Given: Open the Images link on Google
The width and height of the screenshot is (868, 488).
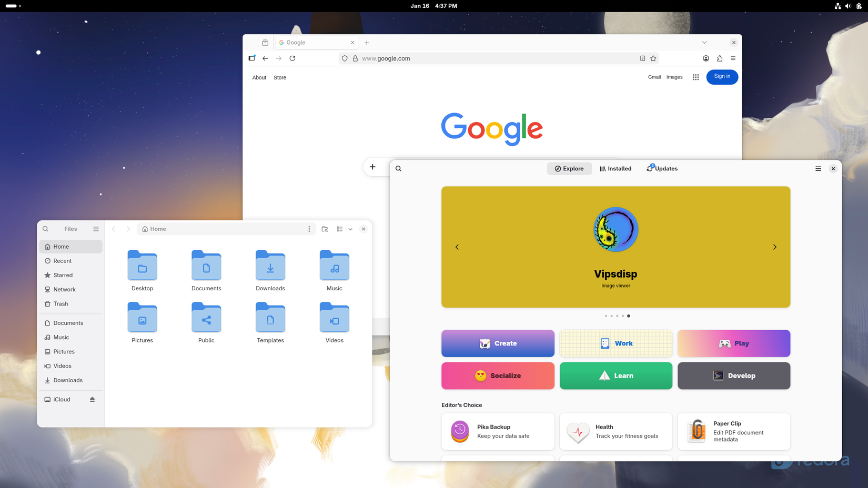Looking at the screenshot, I should pyautogui.click(x=674, y=77).
